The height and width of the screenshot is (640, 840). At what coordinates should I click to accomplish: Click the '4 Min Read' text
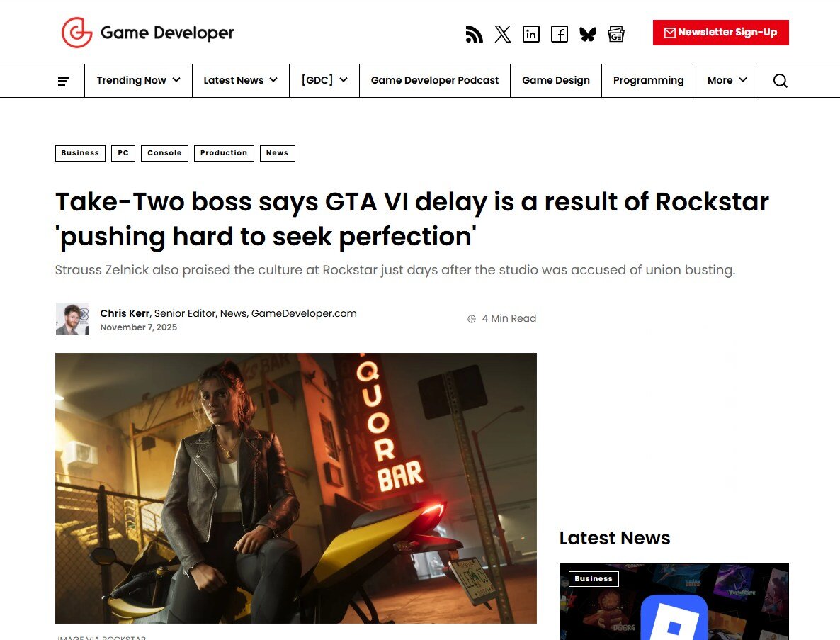tap(509, 318)
